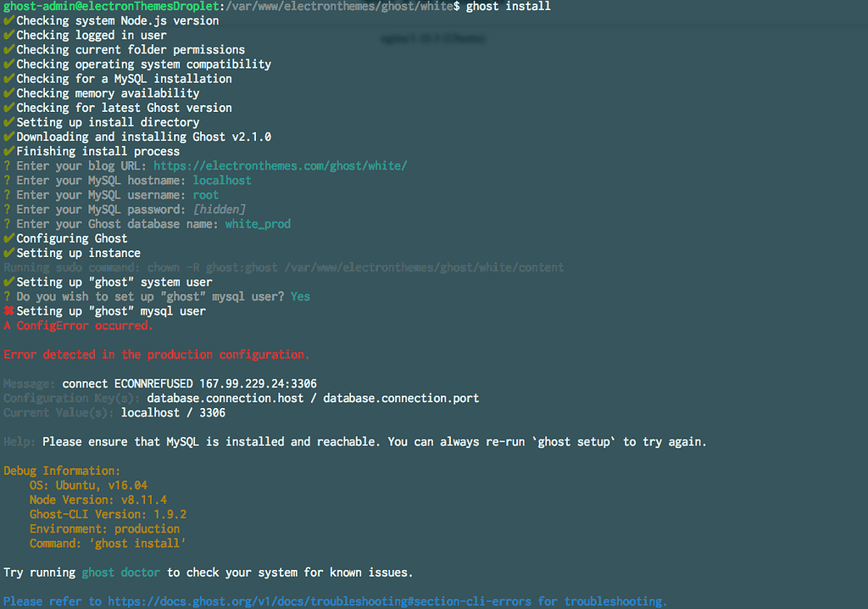Click the "localhost" MySQL hostname answer
This screenshot has height=609, width=868.
pyautogui.click(x=221, y=180)
